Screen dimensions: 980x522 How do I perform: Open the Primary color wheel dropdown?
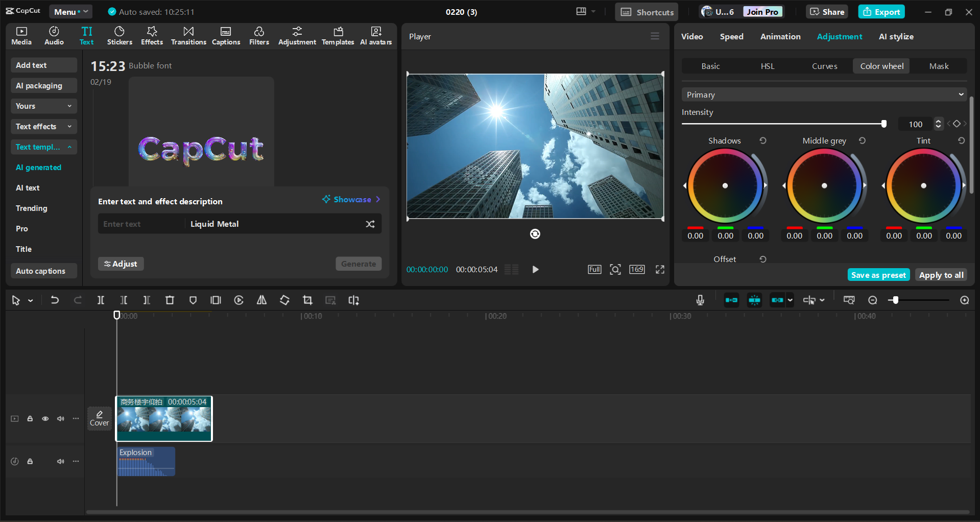823,94
